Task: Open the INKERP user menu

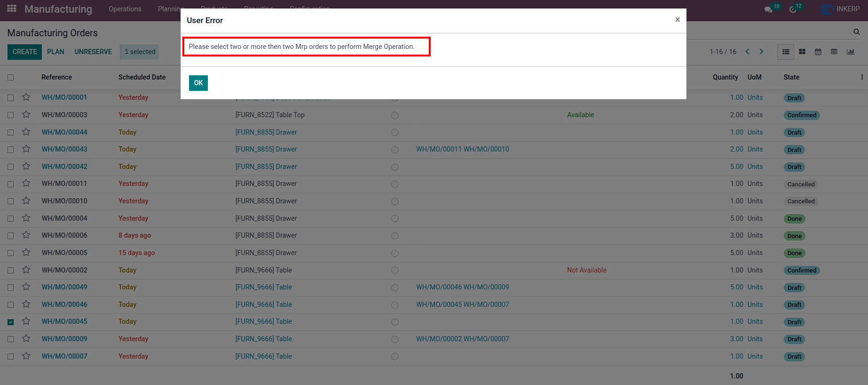Action: click(x=840, y=9)
